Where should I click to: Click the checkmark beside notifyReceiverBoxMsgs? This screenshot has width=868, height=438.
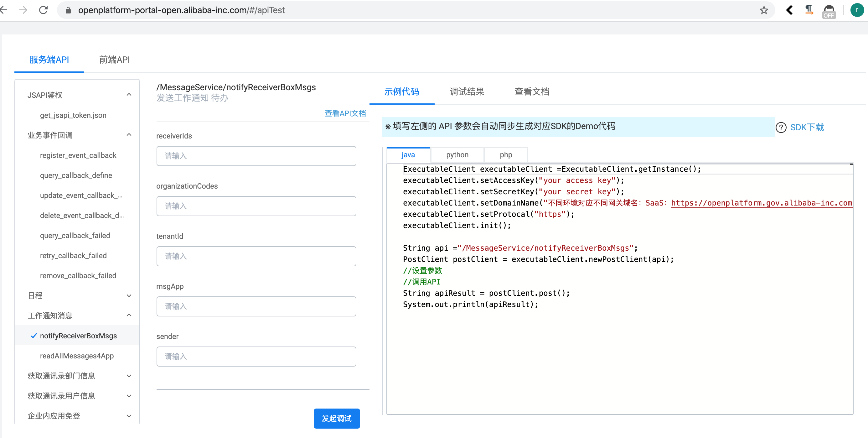tap(34, 336)
